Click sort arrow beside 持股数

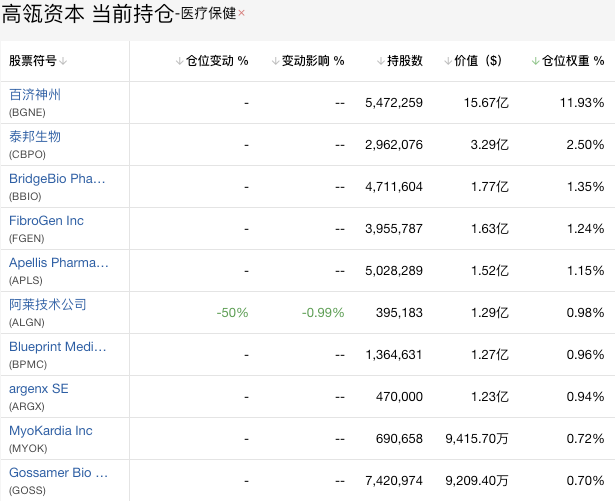click(x=381, y=61)
